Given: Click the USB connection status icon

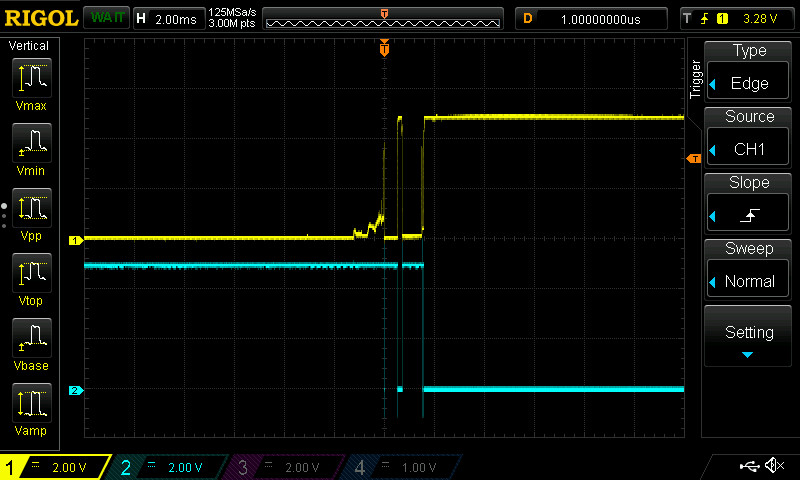Looking at the screenshot, I should pos(749,466).
